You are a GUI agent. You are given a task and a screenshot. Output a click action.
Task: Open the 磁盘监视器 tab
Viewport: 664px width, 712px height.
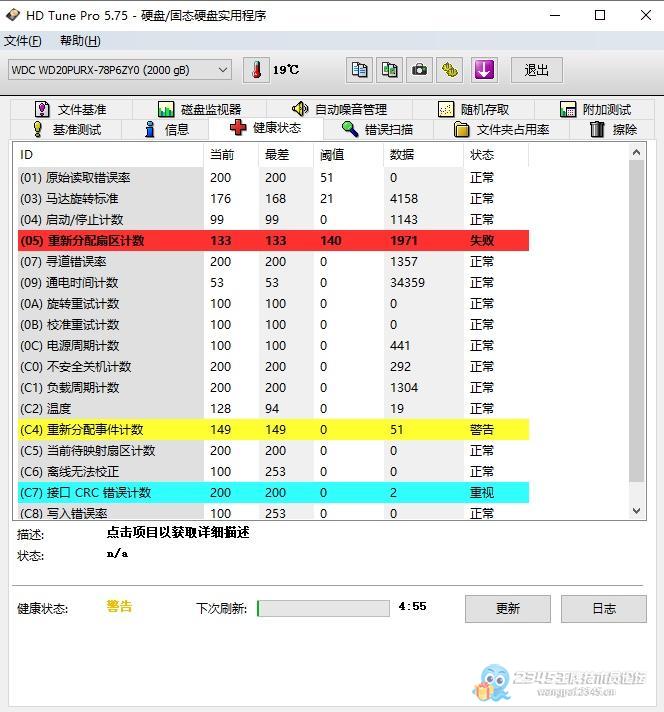point(199,109)
